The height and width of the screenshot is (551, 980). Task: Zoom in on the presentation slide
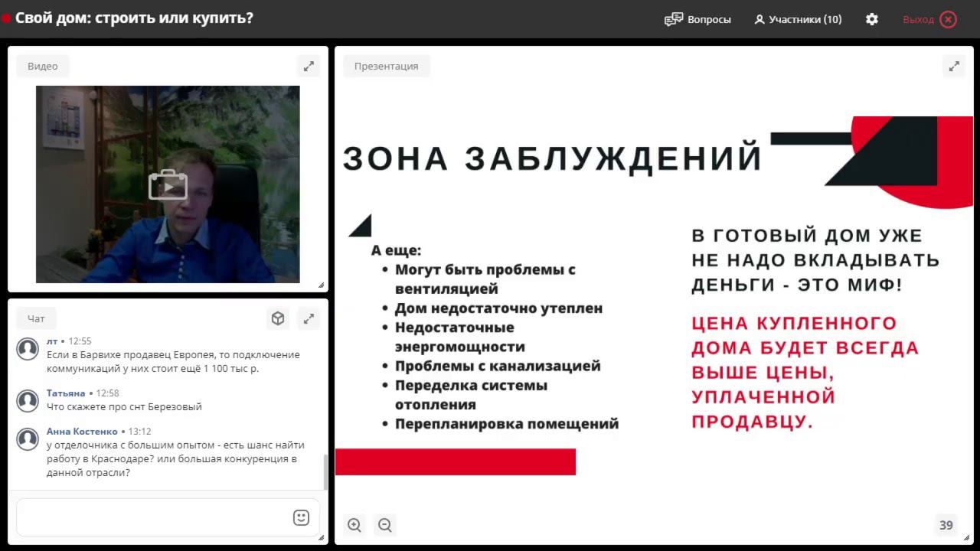coord(354,525)
